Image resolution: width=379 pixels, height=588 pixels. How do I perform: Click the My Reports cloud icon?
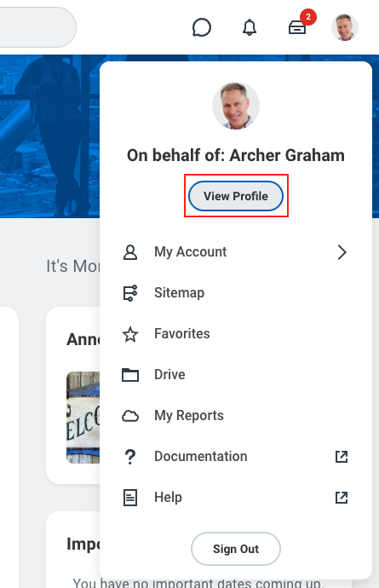(130, 416)
